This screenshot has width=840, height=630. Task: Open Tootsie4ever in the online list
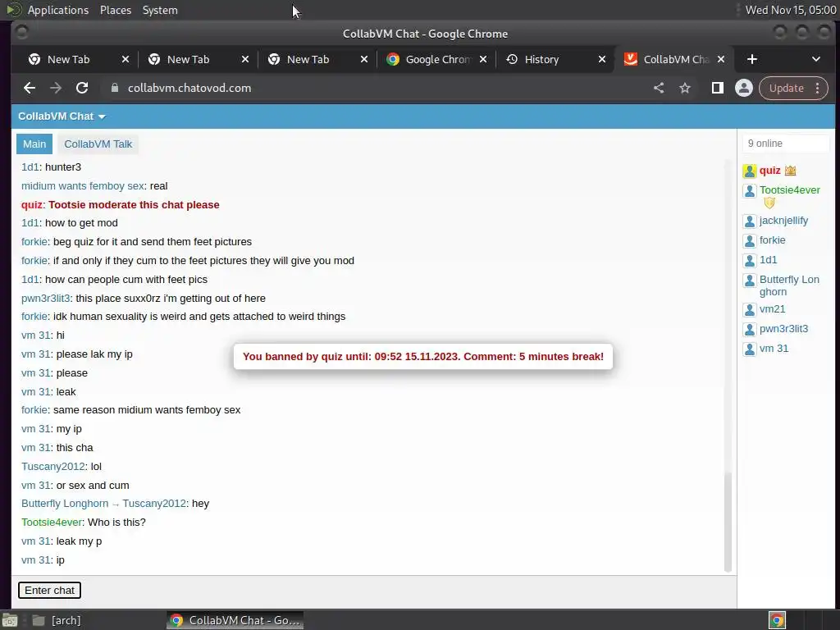790,190
